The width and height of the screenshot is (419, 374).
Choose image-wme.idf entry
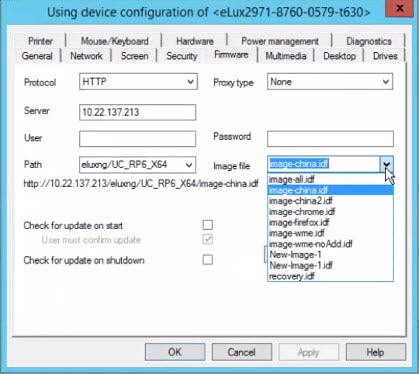(330, 233)
